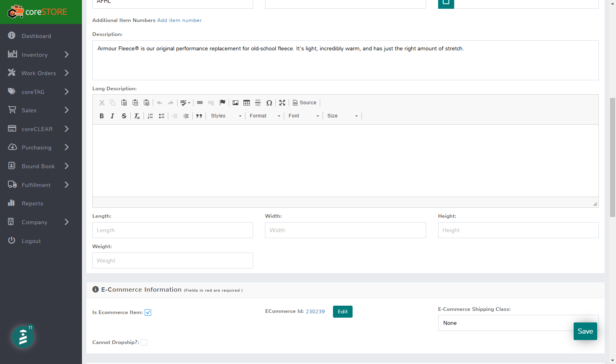
Task: Click the Anchor flag icon
Action: coord(223,103)
